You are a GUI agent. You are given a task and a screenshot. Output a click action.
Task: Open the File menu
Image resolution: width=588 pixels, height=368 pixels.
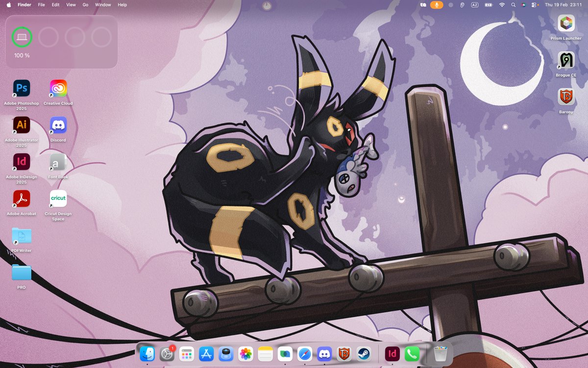pyautogui.click(x=42, y=4)
